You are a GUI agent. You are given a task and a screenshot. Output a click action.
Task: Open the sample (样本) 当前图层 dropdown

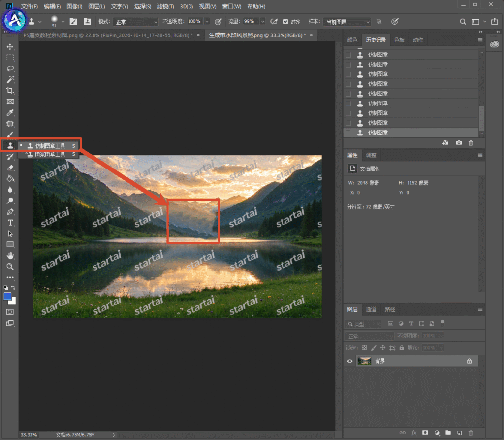pyautogui.click(x=347, y=22)
